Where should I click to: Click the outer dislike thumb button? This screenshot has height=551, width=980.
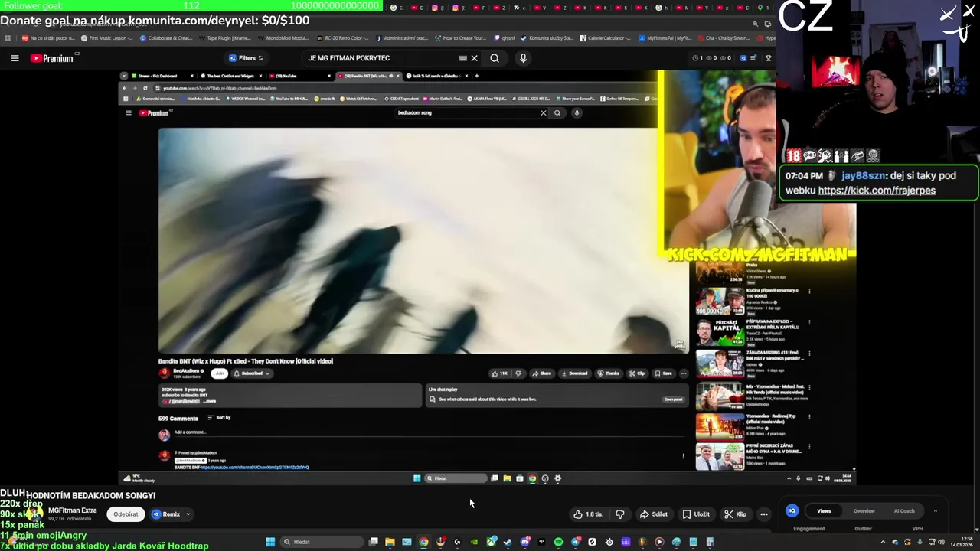[620, 514]
